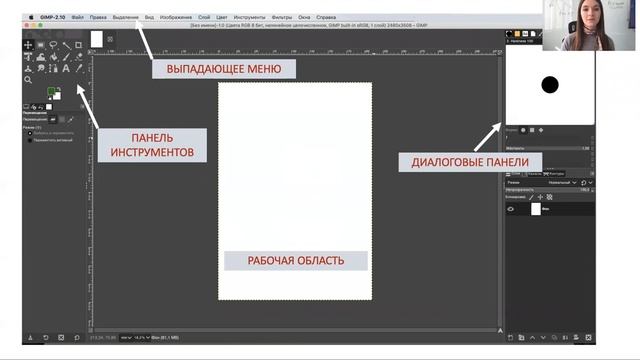Raise the layer one step

(533, 338)
